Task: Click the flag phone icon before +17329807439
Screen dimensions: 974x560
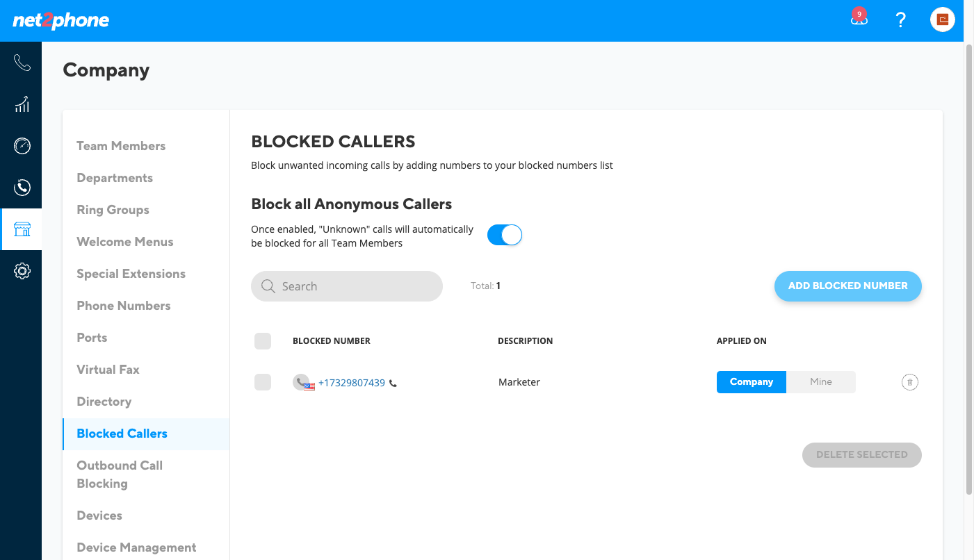Action: click(304, 382)
